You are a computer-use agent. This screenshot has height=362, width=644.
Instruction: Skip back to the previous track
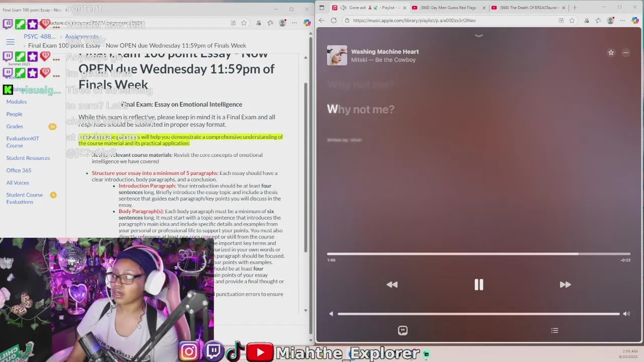click(x=392, y=285)
